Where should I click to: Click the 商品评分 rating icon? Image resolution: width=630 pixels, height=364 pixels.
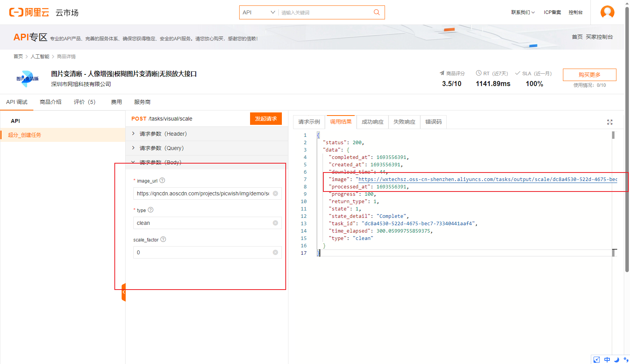442,73
